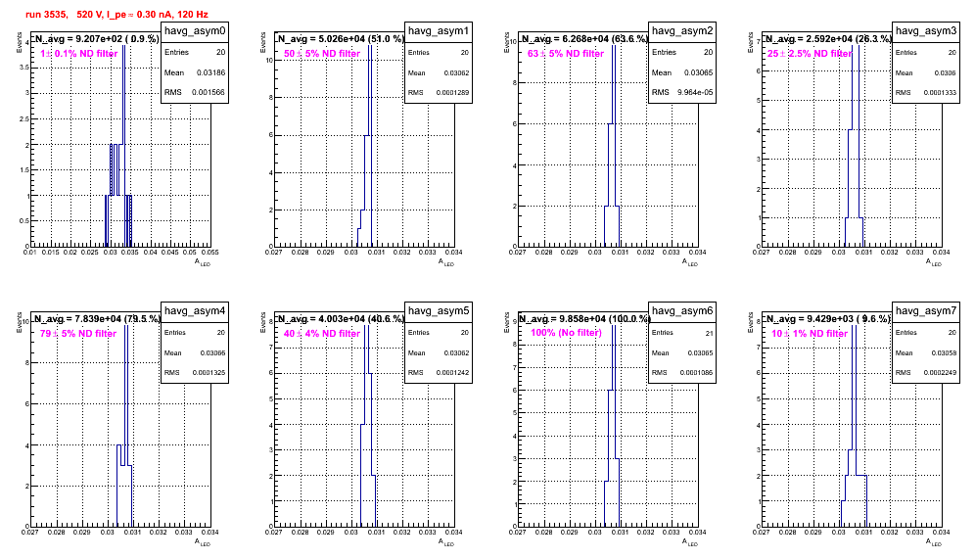Select the havg_asym7 stats box title
The height and width of the screenshot is (560, 975).
pos(926,310)
